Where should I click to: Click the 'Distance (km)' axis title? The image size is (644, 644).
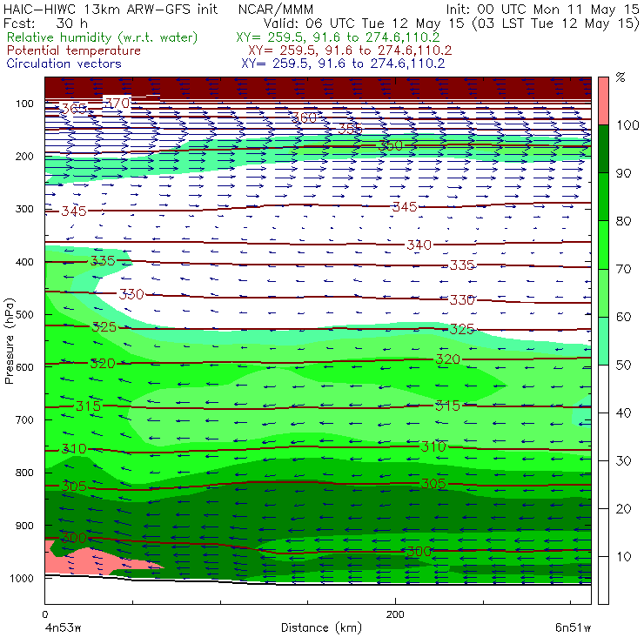click(322, 627)
